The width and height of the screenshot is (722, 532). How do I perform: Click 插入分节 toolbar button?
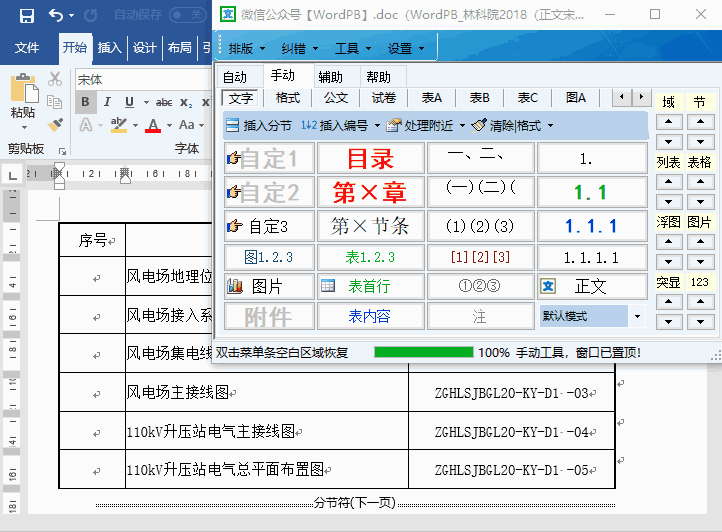(260, 125)
